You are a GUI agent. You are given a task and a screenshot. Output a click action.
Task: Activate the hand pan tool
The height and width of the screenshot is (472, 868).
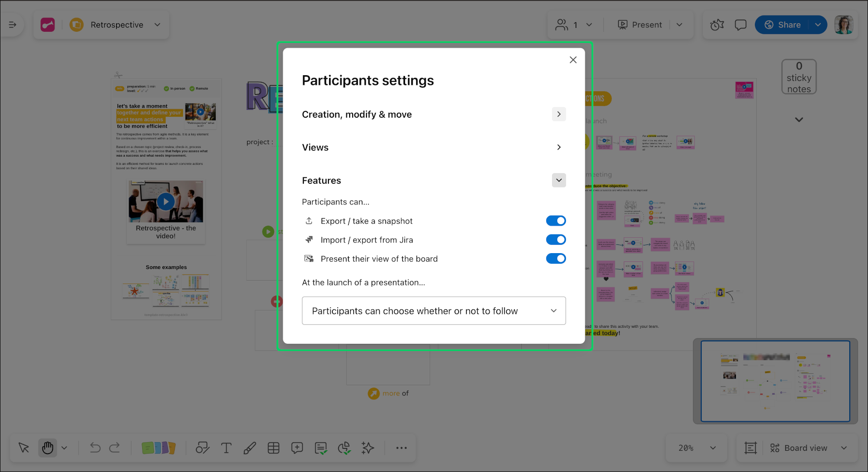click(x=47, y=448)
